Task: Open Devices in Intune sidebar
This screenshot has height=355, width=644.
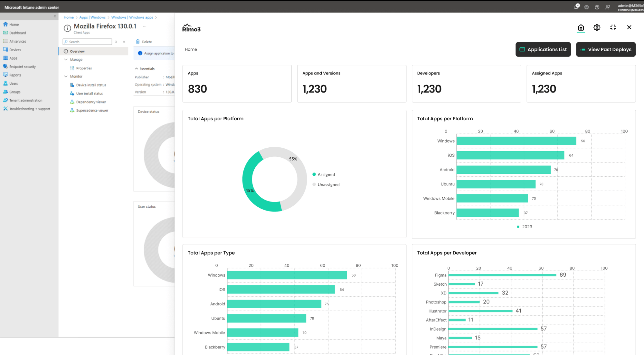Action: (x=15, y=50)
